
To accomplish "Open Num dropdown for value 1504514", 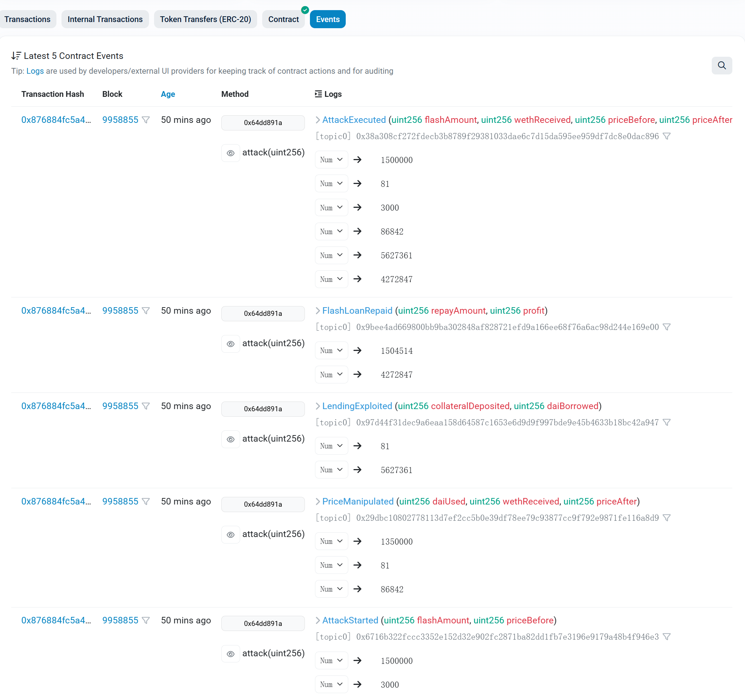I will pos(331,351).
